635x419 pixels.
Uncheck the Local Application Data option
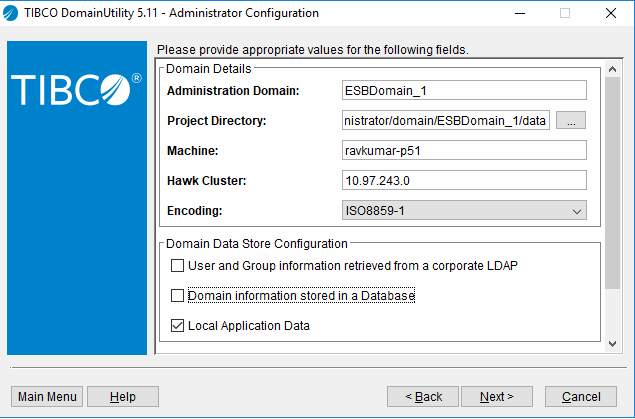pyautogui.click(x=178, y=326)
